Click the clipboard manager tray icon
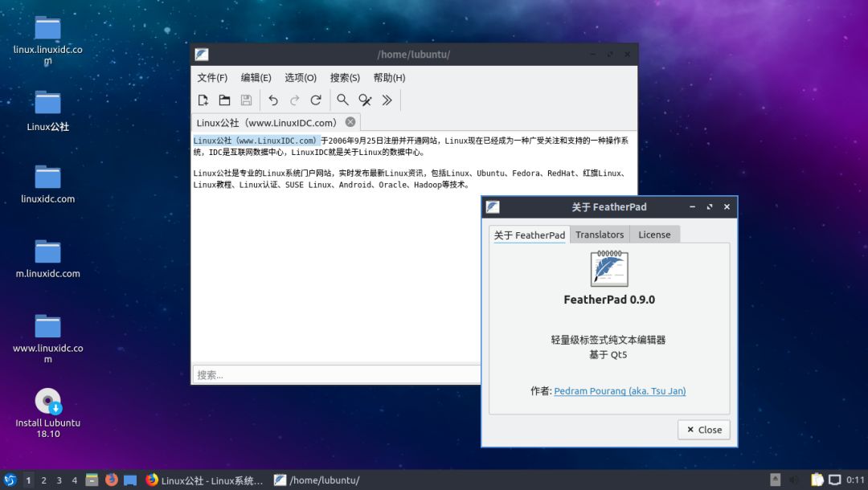 (x=817, y=480)
